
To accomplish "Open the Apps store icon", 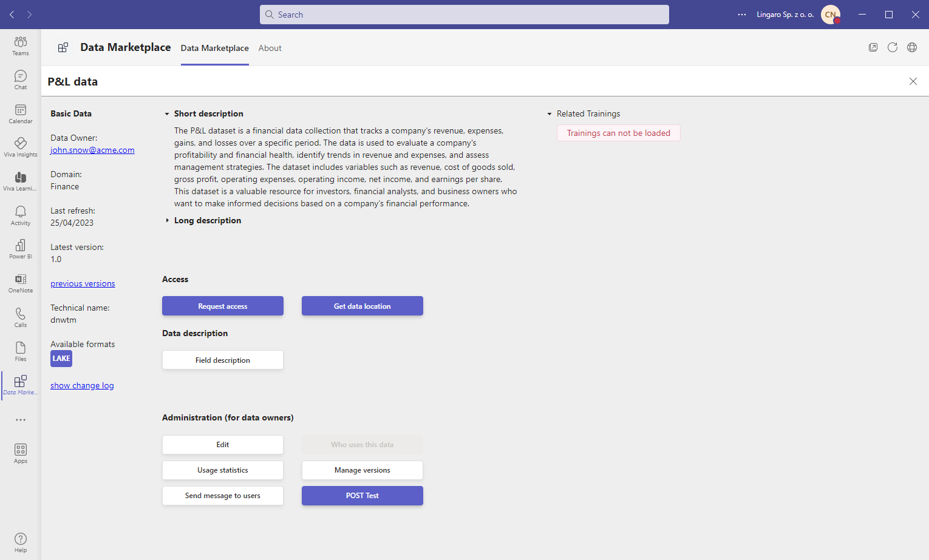I will point(21,454).
